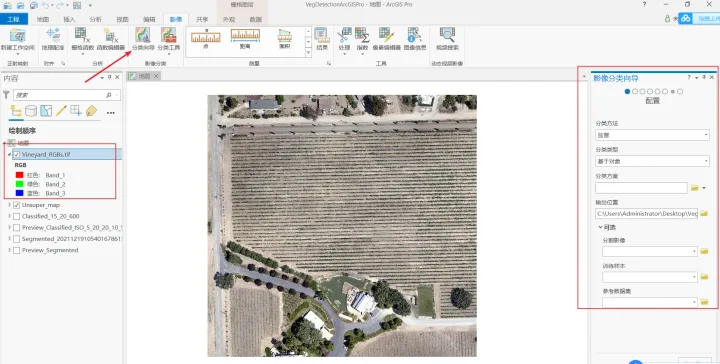Switch Contents to List By Editing pencil

click(61, 111)
